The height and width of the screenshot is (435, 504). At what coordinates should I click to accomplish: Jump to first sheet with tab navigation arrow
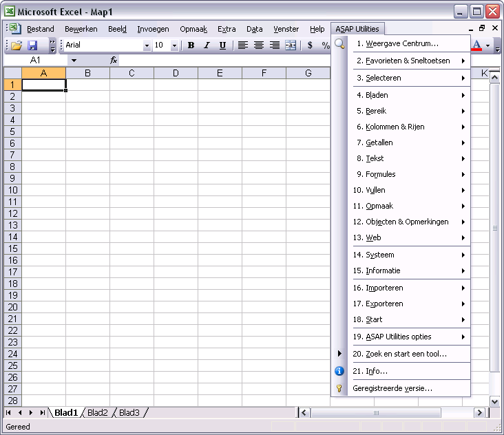point(9,412)
